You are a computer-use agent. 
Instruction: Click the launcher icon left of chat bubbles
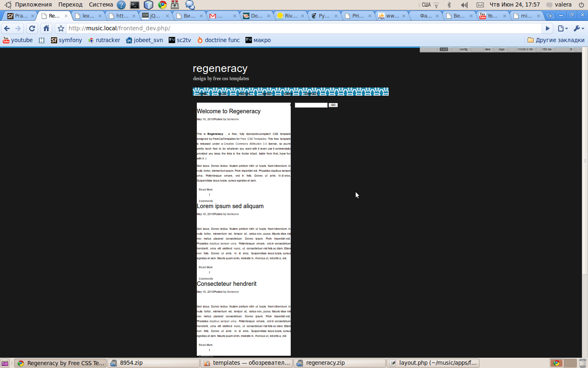175,5
